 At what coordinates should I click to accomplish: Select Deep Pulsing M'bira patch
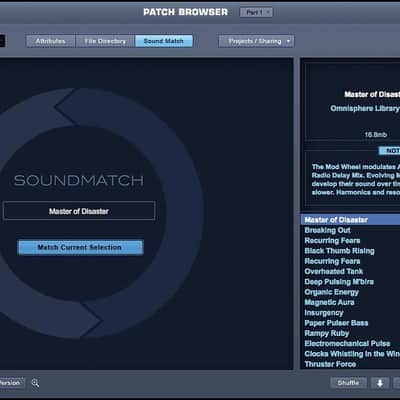coord(350,282)
